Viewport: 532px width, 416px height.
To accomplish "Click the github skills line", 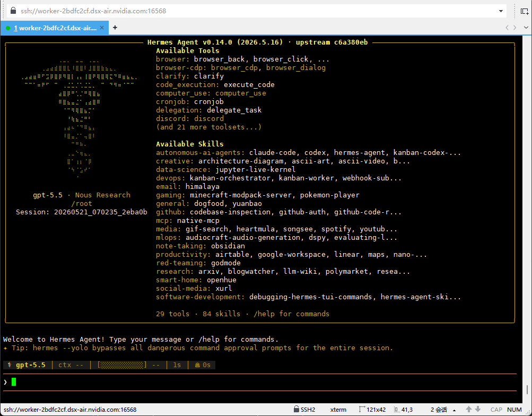I will (x=278, y=212).
